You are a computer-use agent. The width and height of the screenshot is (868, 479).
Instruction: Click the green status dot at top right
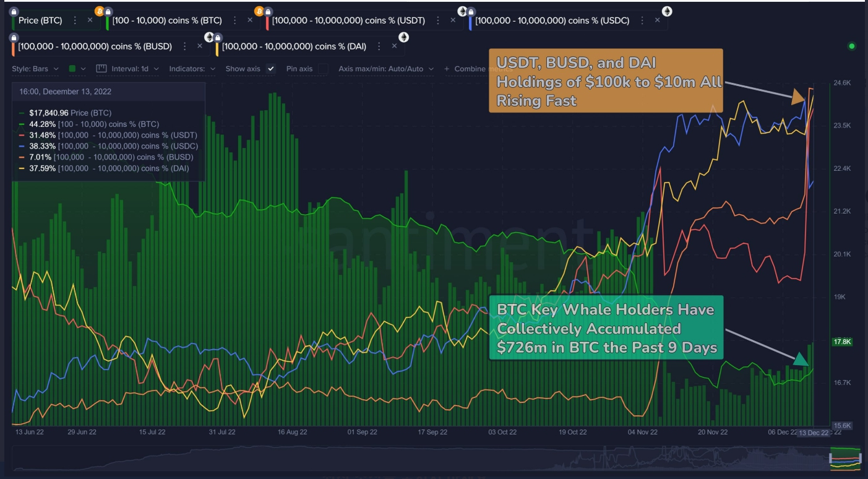pos(852,47)
